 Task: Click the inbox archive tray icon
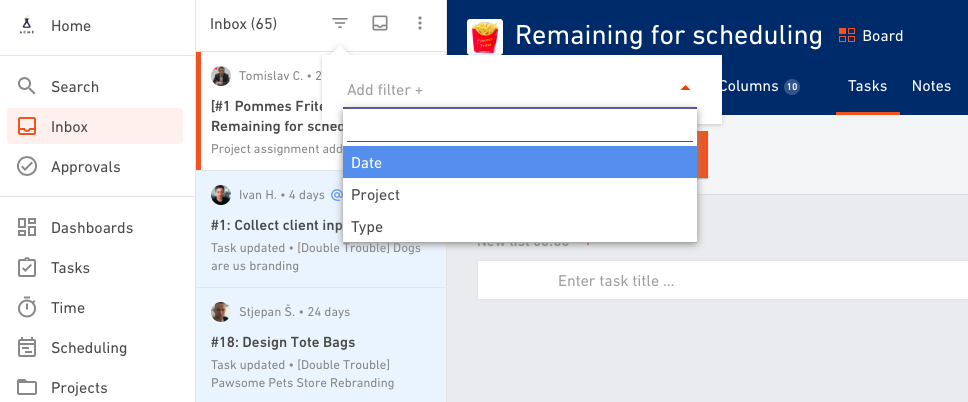[x=380, y=23]
